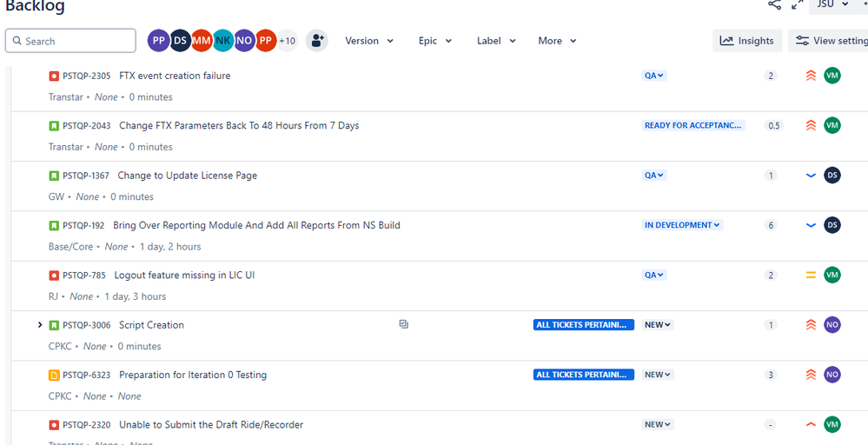The width and height of the screenshot is (868, 445).
Task: Click VM assignee avatar on PSTQP-2305
Action: (x=832, y=76)
